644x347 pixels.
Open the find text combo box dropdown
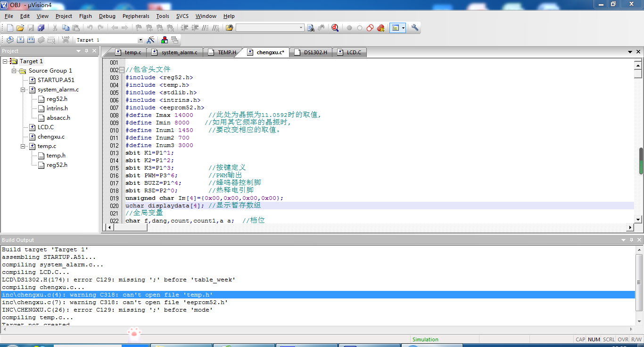pos(301,28)
